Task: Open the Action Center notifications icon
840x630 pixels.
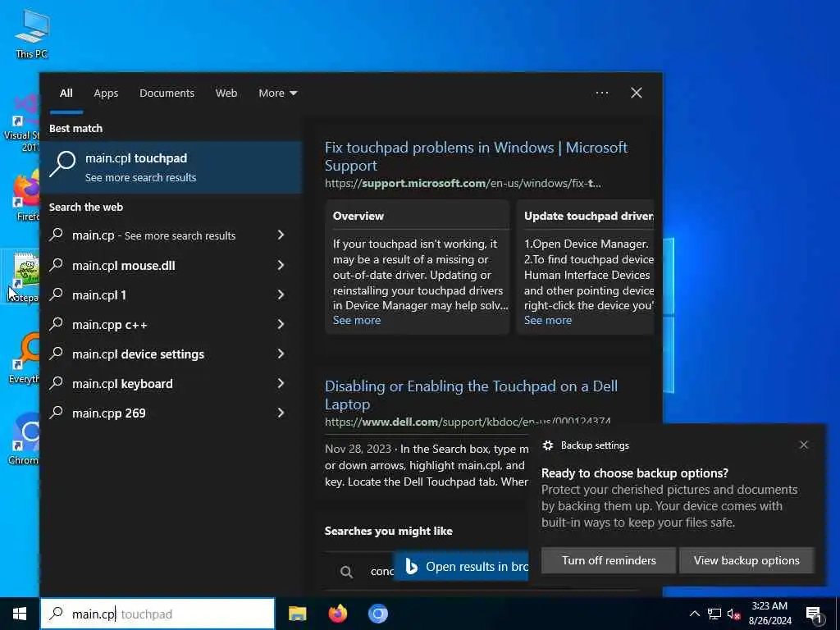Action: tap(814, 614)
